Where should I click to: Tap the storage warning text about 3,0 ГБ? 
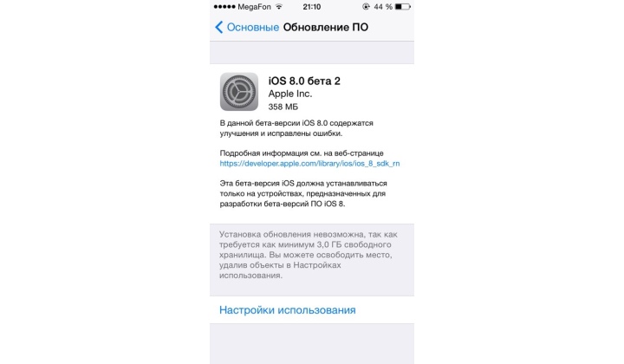tap(309, 255)
